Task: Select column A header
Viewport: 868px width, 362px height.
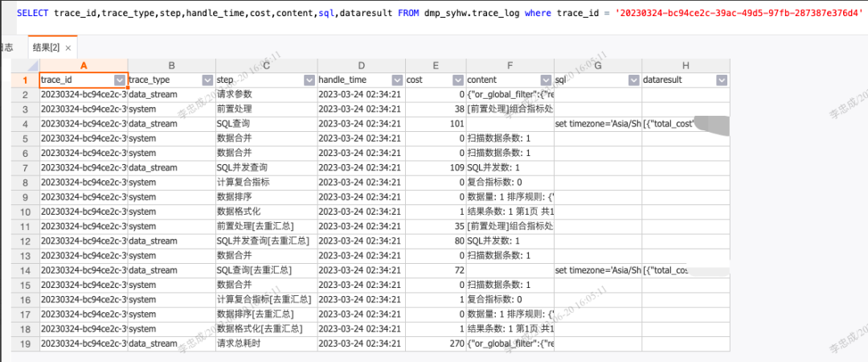Action: [84, 65]
